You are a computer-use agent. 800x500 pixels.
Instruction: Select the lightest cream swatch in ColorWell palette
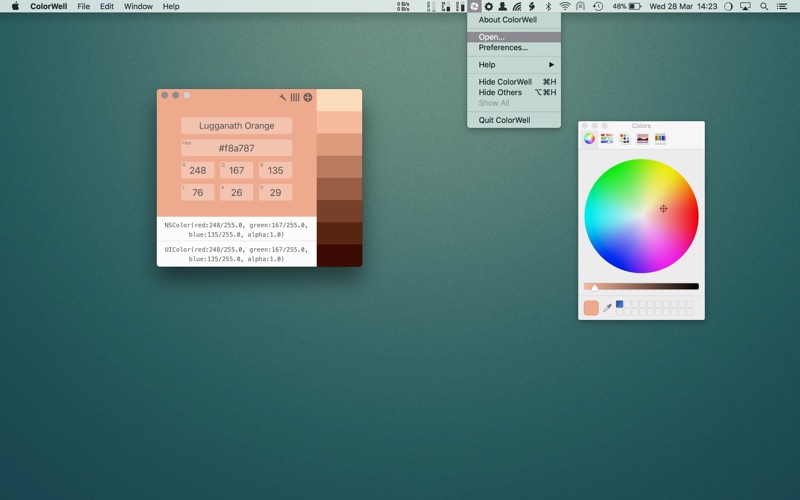tap(339, 101)
